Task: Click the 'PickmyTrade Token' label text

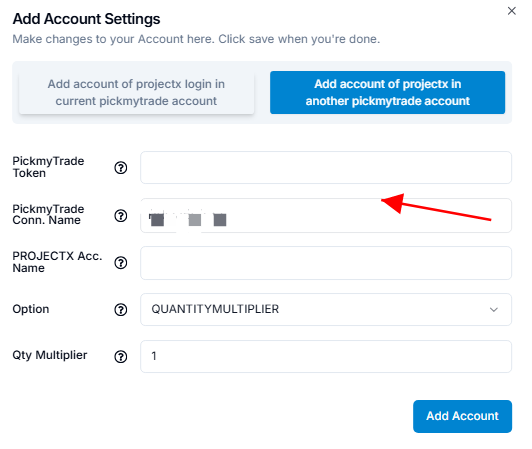Action: [x=48, y=167]
